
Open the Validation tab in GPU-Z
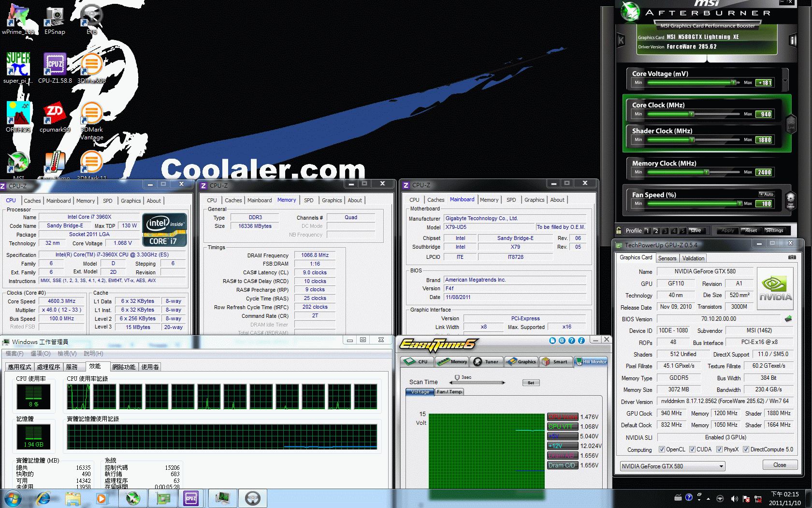(693, 258)
